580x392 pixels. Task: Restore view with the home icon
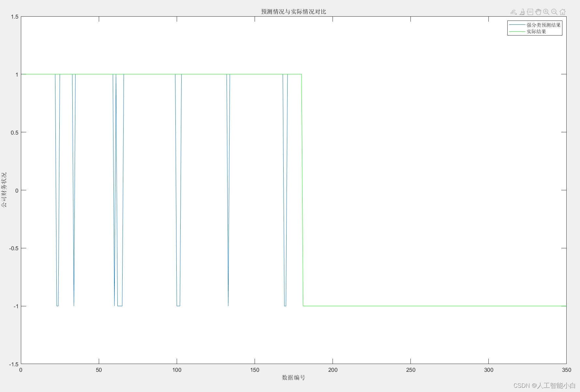pyautogui.click(x=562, y=12)
